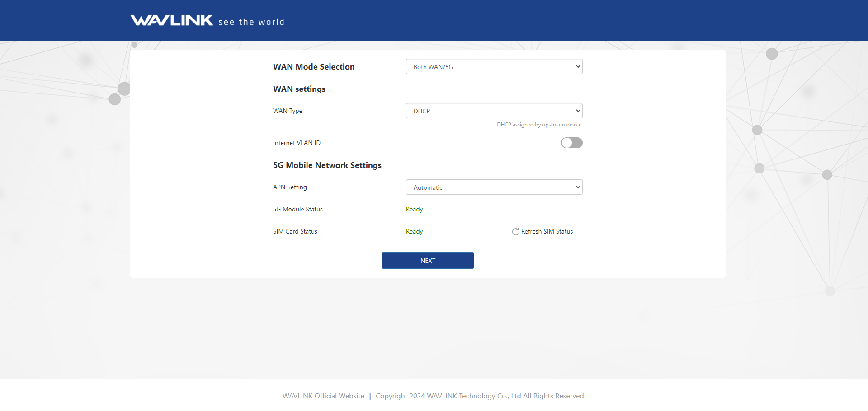Open the WAVLINK Official Website link
Image resolution: width=868 pixels, height=411 pixels.
point(323,396)
